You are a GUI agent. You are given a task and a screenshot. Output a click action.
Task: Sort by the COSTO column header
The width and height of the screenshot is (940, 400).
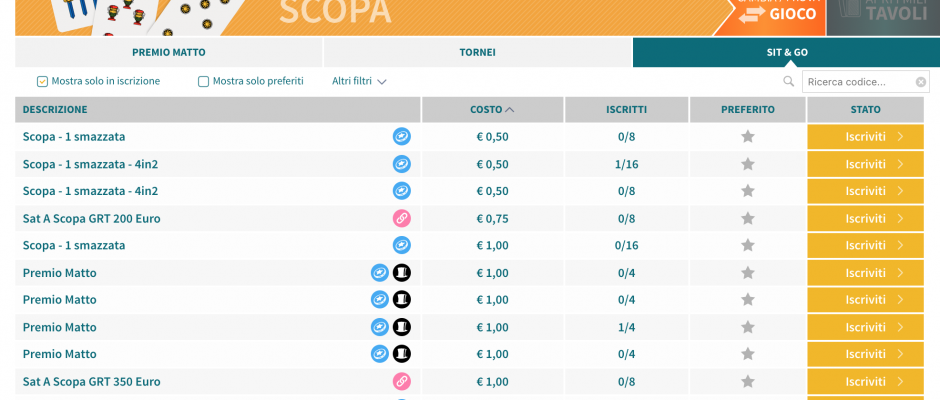(492, 110)
